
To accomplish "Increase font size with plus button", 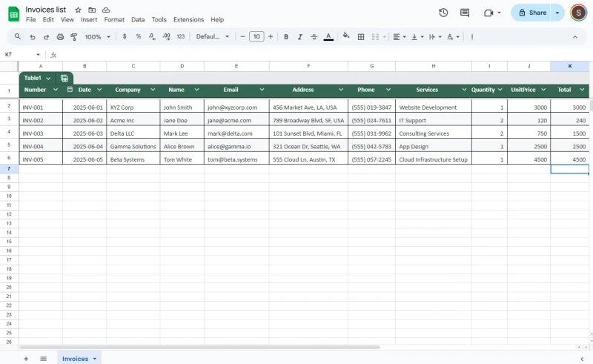I will (271, 37).
